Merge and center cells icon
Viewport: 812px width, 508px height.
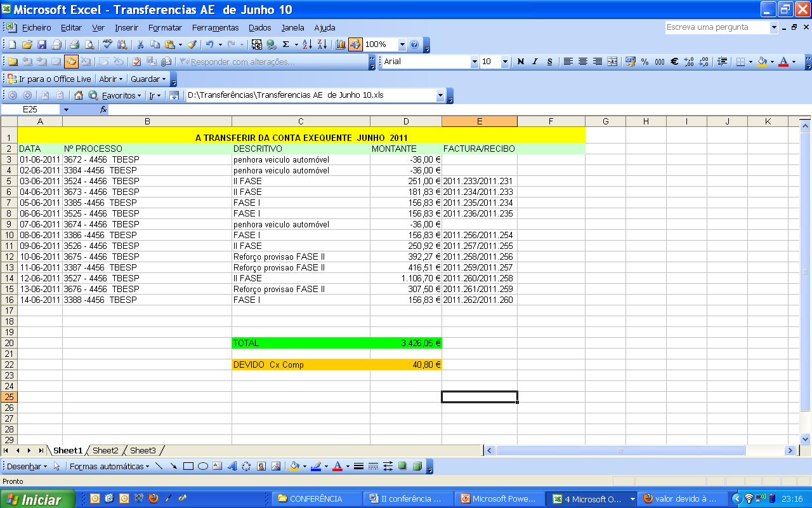[x=612, y=62]
